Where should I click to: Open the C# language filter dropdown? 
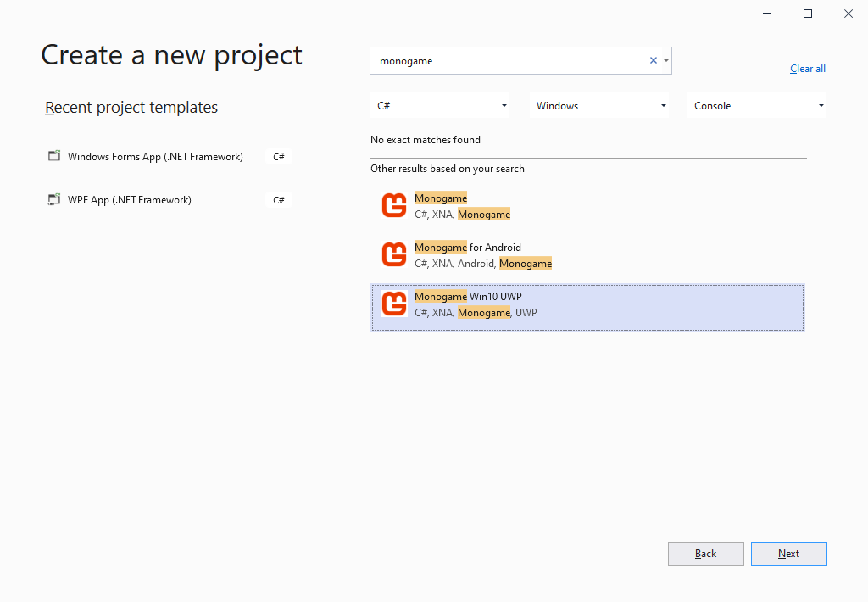440,105
